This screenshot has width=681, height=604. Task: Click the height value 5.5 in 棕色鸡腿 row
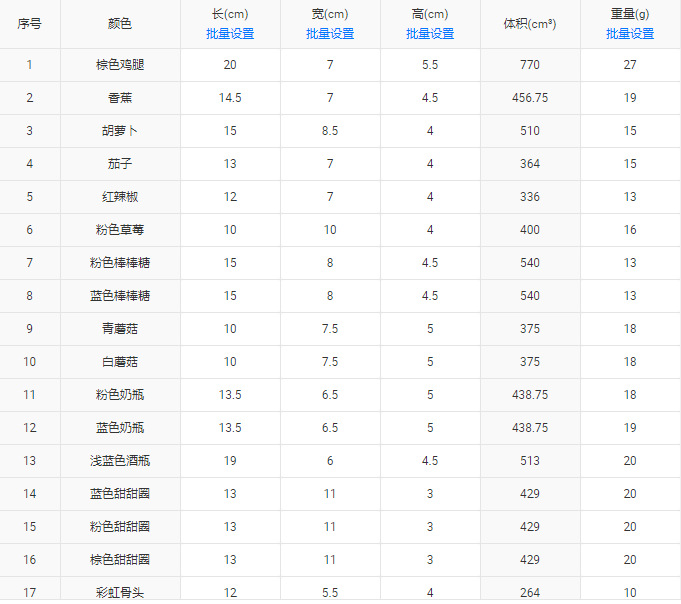430,65
